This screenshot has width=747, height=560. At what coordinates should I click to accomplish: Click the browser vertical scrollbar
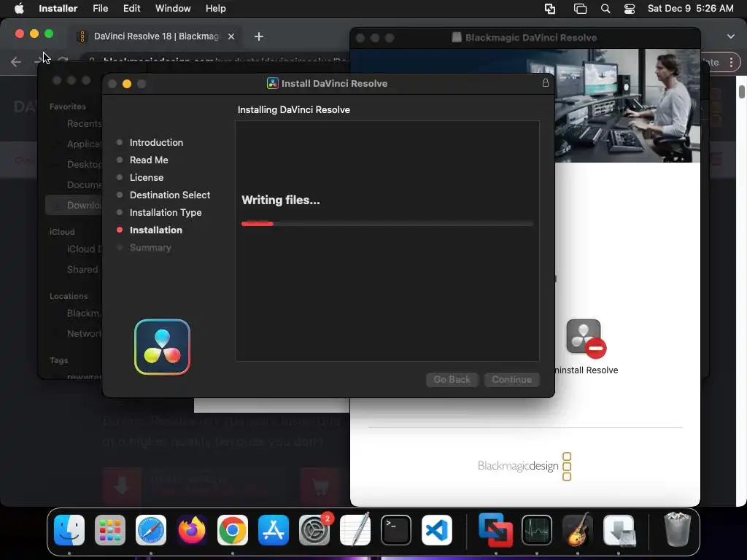pyautogui.click(x=742, y=91)
